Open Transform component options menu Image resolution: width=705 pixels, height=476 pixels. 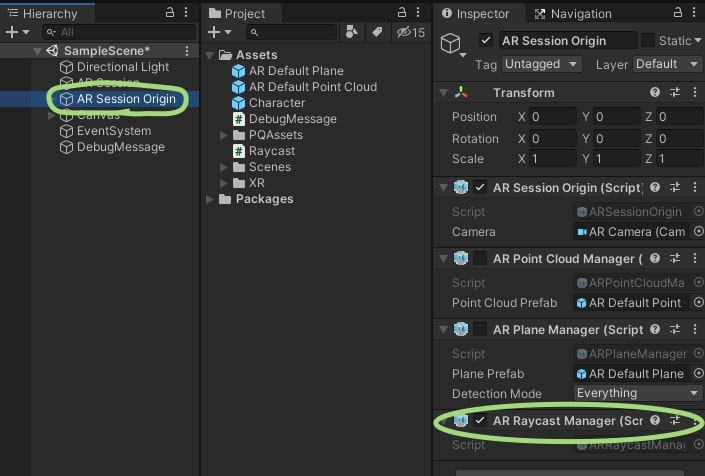[695, 92]
